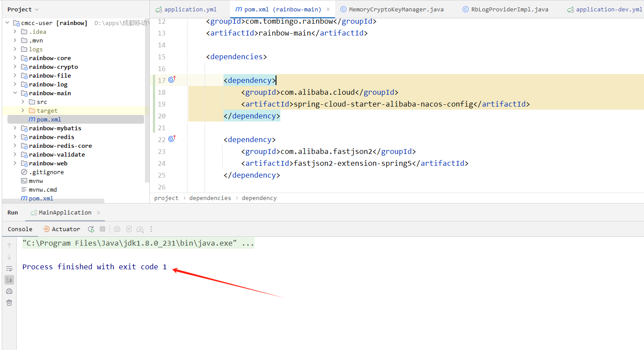The image size is (644, 350).
Task: Click line number 26 in the gutter
Action: (x=162, y=187)
